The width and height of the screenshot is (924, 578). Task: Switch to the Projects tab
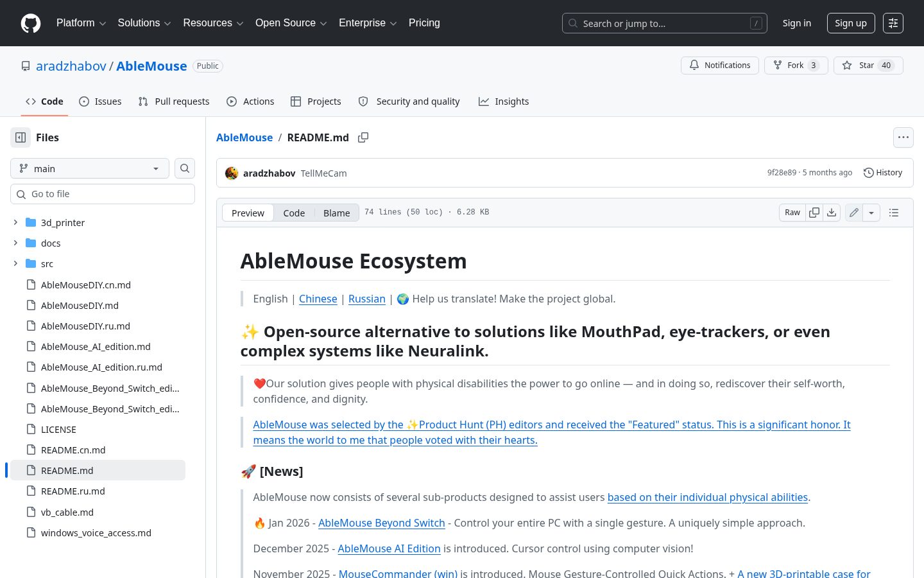tap(316, 101)
